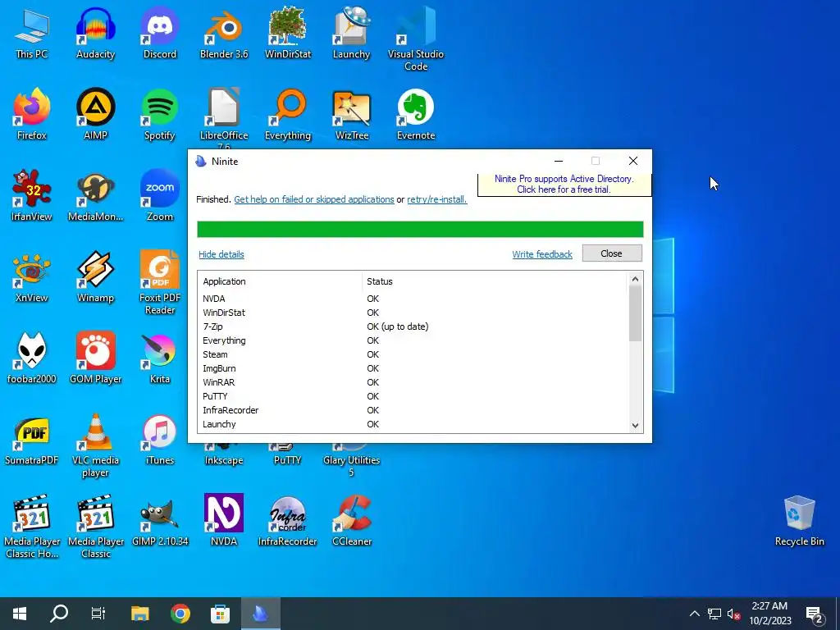Open VLC media player shortcut

pyautogui.click(x=95, y=445)
